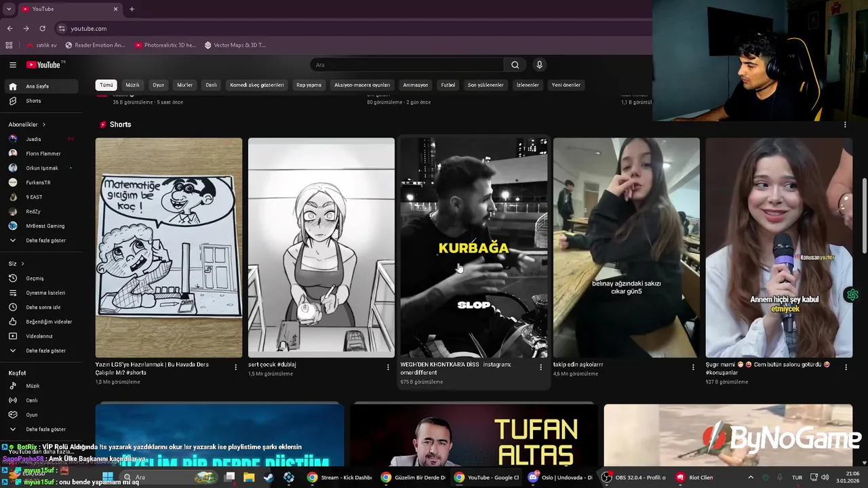
Task: Open the Vector Maps & 3D bookmark
Action: click(x=235, y=45)
